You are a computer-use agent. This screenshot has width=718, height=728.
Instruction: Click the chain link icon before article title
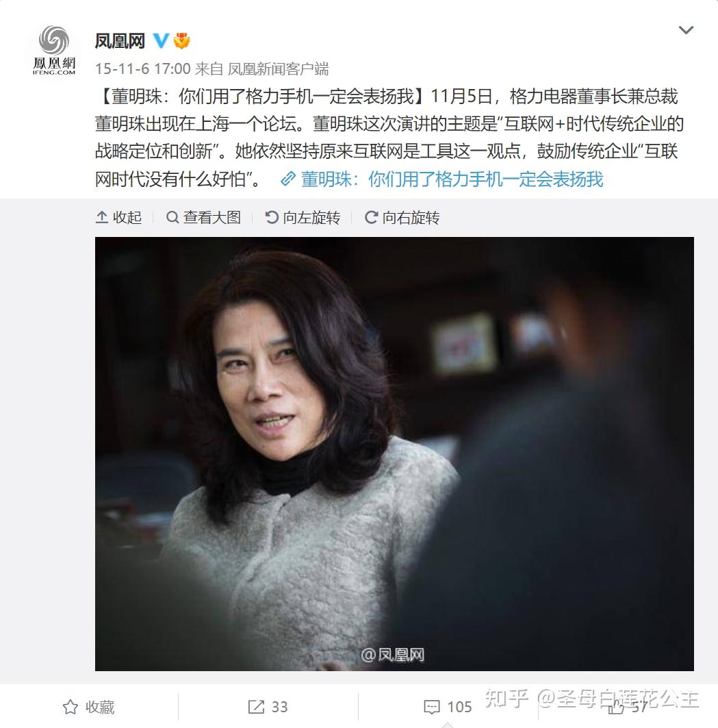[x=288, y=179]
